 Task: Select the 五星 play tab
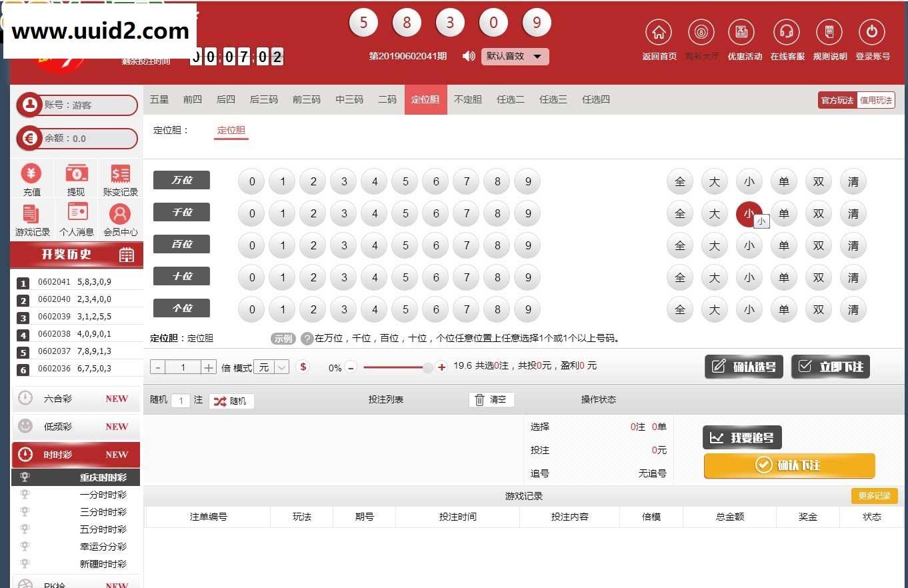(159, 99)
